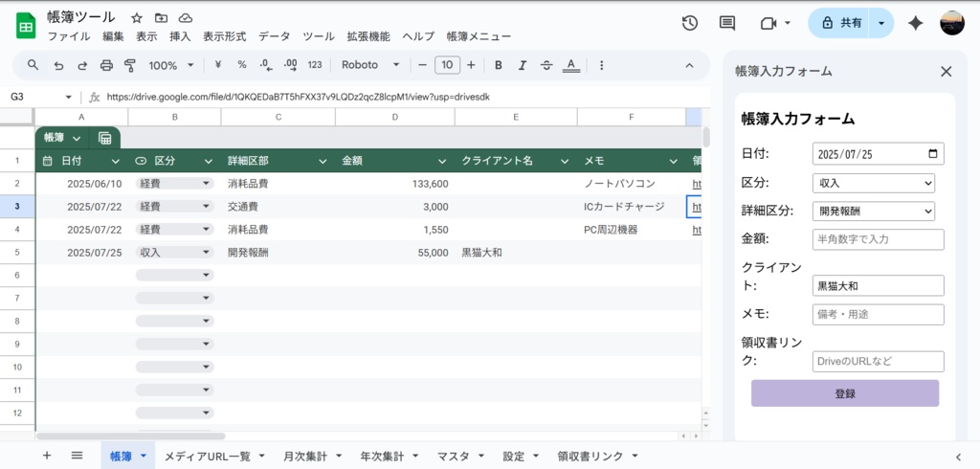The height and width of the screenshot is (469, 980).
Task: Open version history clock icon
Action: coord(689,23)
